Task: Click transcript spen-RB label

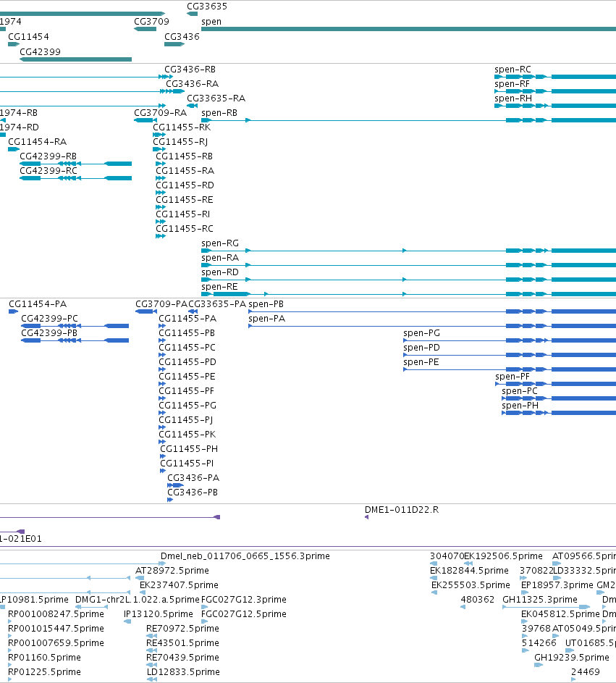Action: (x=219, y=113)
